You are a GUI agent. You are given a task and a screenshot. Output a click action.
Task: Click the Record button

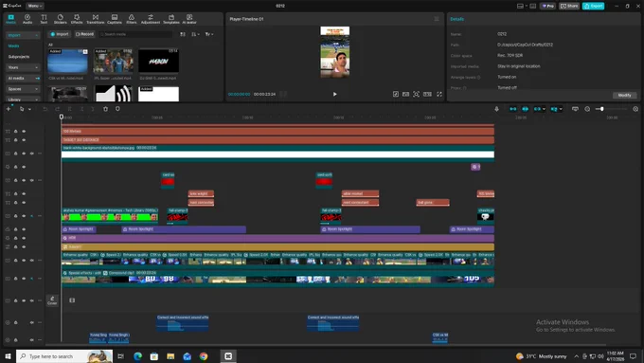coord(84,34)
